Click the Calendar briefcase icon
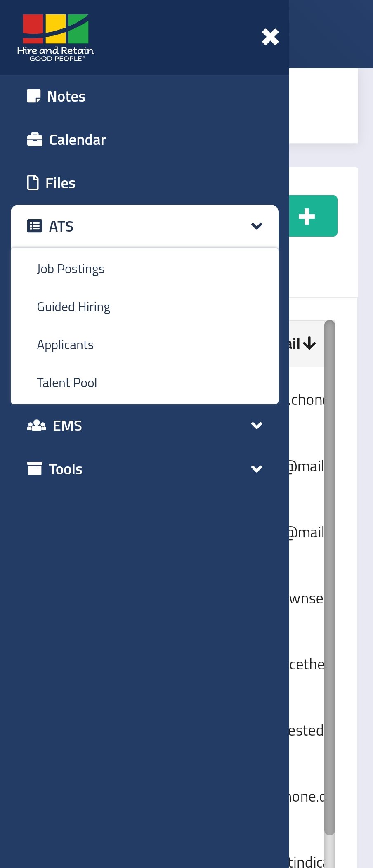The height and width of the screenshot is (868, 373). [x=35, y=140]
